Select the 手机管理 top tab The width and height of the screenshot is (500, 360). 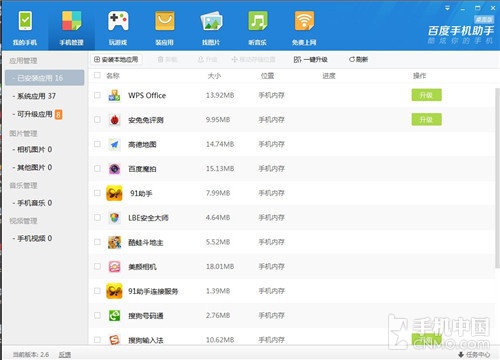pos(71,28)
